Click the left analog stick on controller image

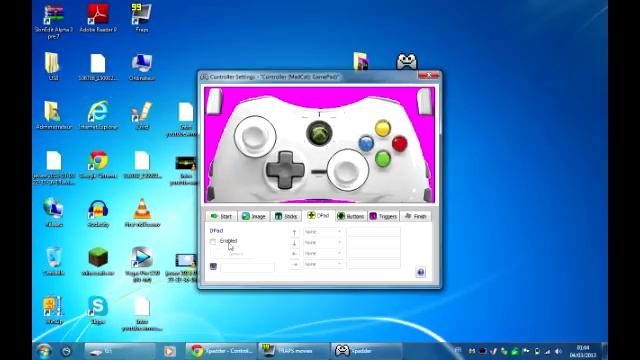(255, 136)
